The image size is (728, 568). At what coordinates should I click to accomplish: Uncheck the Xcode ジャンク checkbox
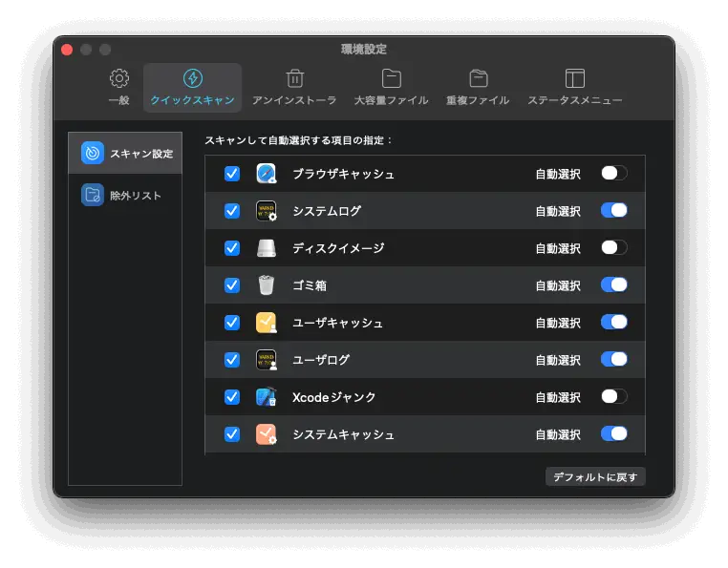pos(232,397)
